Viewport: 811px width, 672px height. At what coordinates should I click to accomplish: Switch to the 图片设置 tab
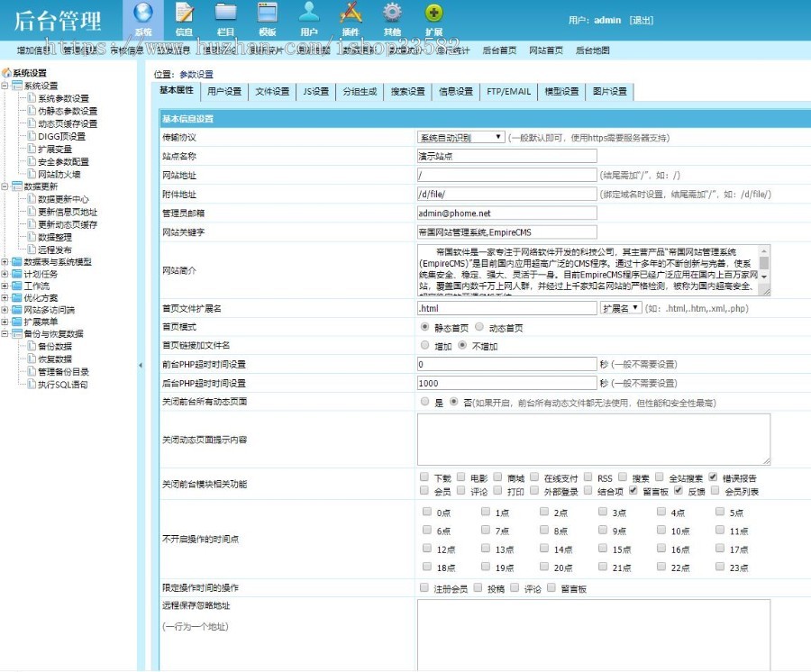[x=610, y=92]
